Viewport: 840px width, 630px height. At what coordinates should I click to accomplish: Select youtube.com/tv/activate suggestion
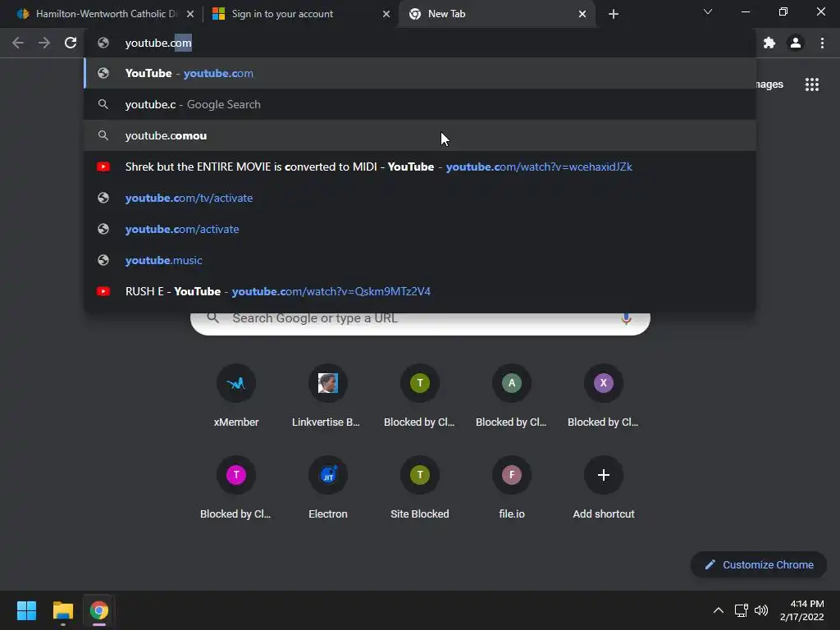tap(420, 198)
